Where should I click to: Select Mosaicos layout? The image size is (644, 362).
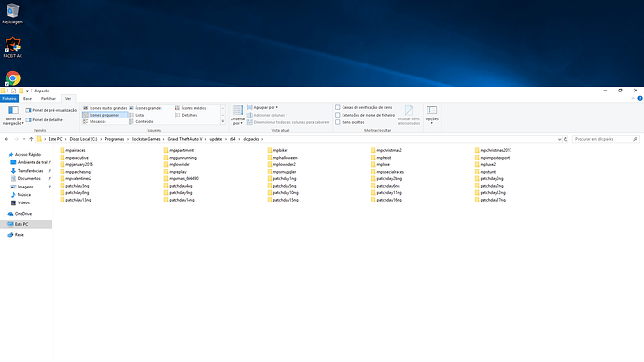point(95,121)
